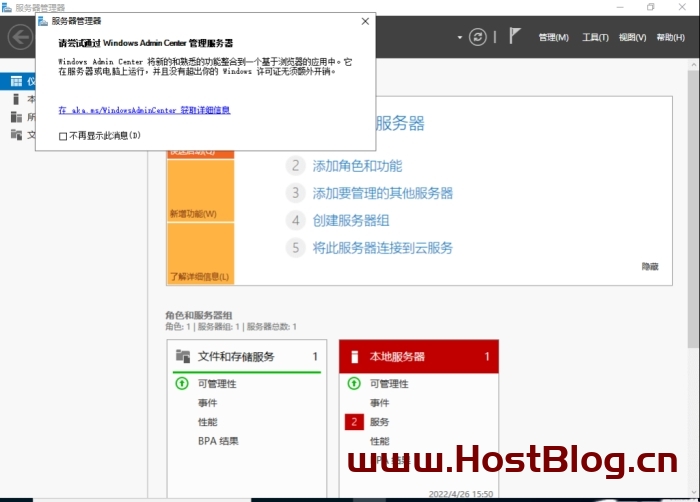Click 事件 in 本地服务器 tile

point(379,403)
